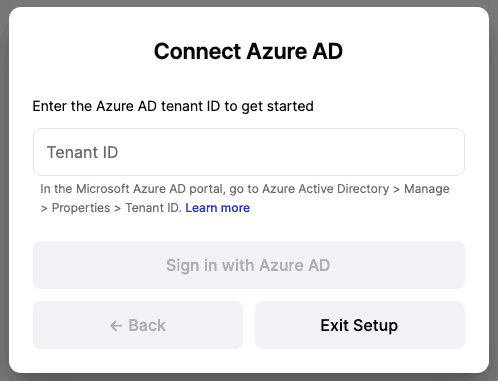Click the blank white area below the dialog title

coord(249,82)
